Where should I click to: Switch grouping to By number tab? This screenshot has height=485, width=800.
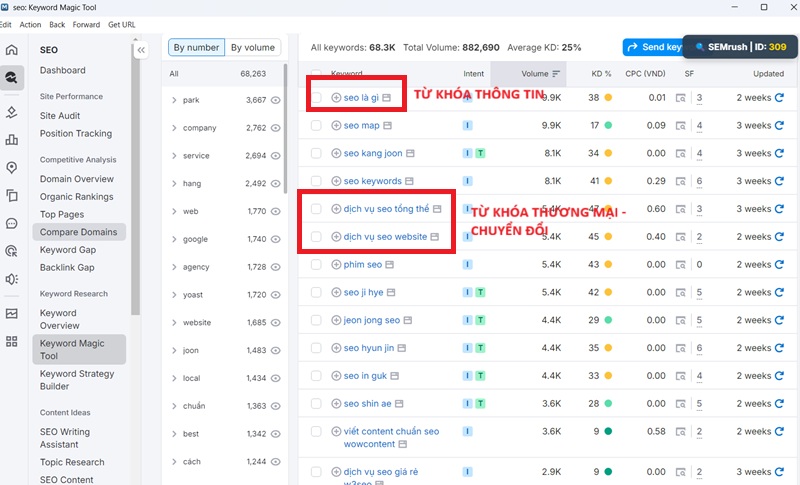coord(196,47)
